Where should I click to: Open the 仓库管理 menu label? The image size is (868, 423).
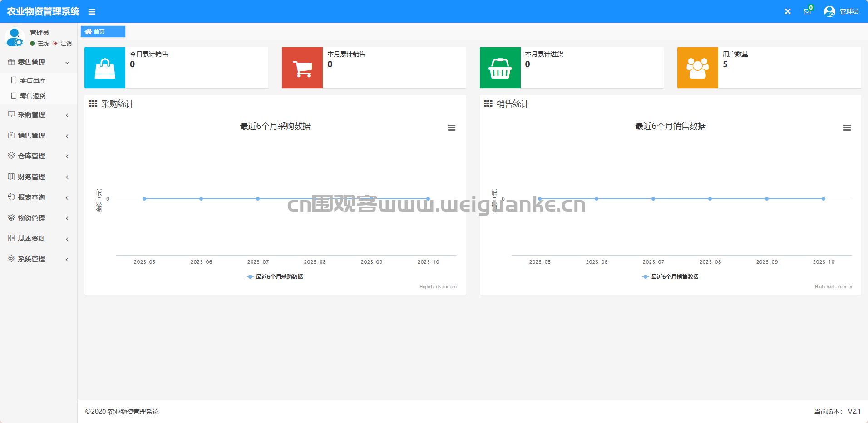31,156
